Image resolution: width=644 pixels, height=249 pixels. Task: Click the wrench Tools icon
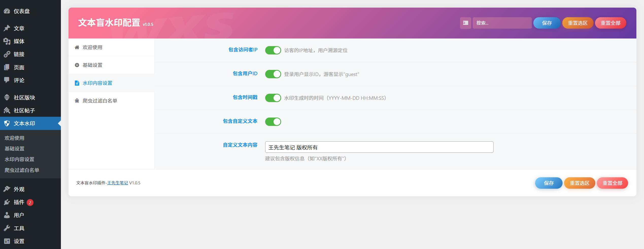coord(7,228)
